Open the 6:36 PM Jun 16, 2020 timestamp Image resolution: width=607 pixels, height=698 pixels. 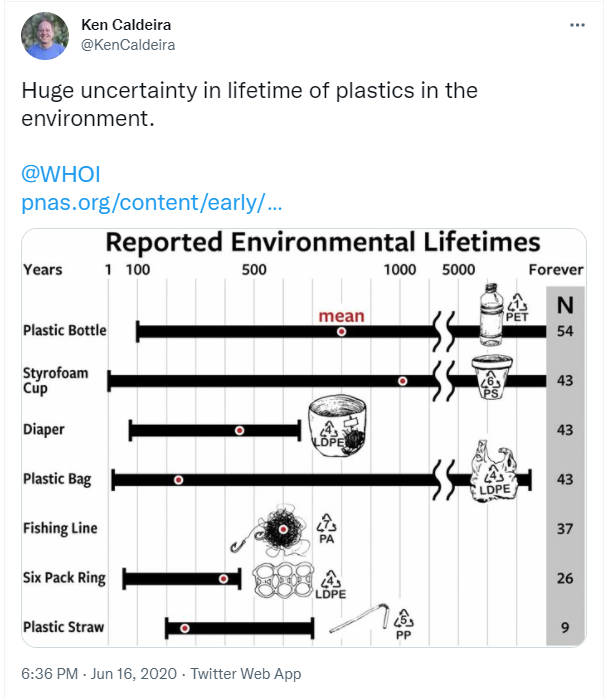pos(99,674)
